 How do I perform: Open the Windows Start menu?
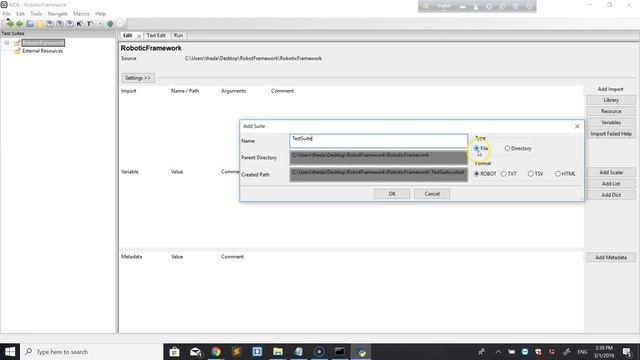(x=10, y=351)
